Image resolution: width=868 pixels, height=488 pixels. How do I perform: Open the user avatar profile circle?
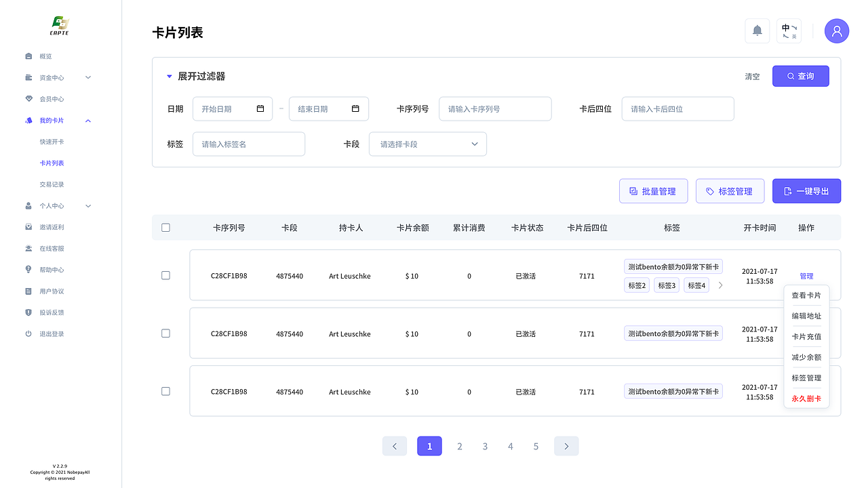(x=836, y=30)
